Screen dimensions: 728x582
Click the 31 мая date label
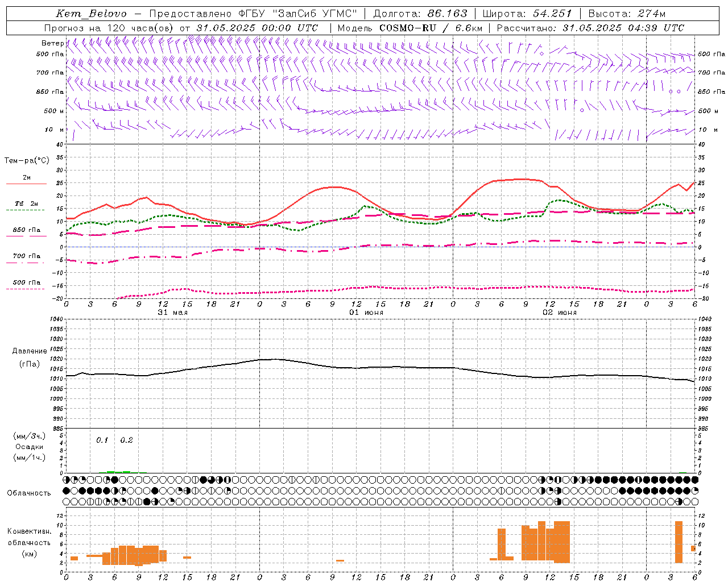(172, 313)
